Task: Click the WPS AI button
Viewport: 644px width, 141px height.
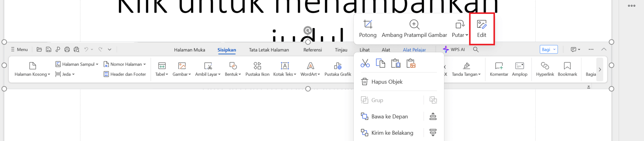Action: pyautogui.click(x=454, y=50)
